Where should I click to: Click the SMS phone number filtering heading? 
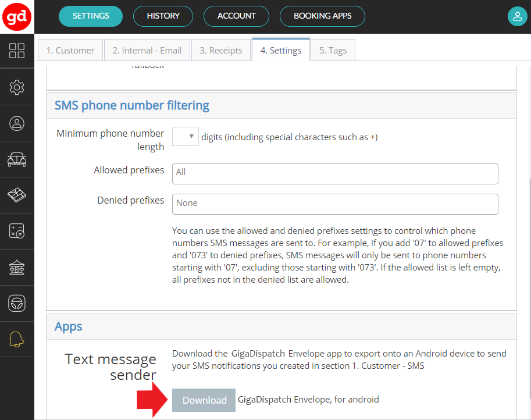(x=132, y=105)
